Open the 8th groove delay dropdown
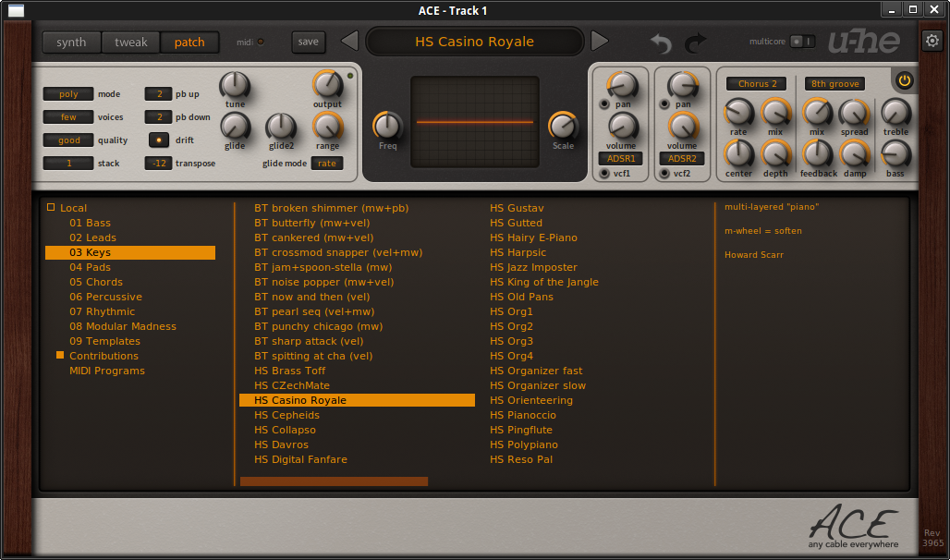Image resolution: width=950 pixels, height=560 pixels. tap(834, 84)
